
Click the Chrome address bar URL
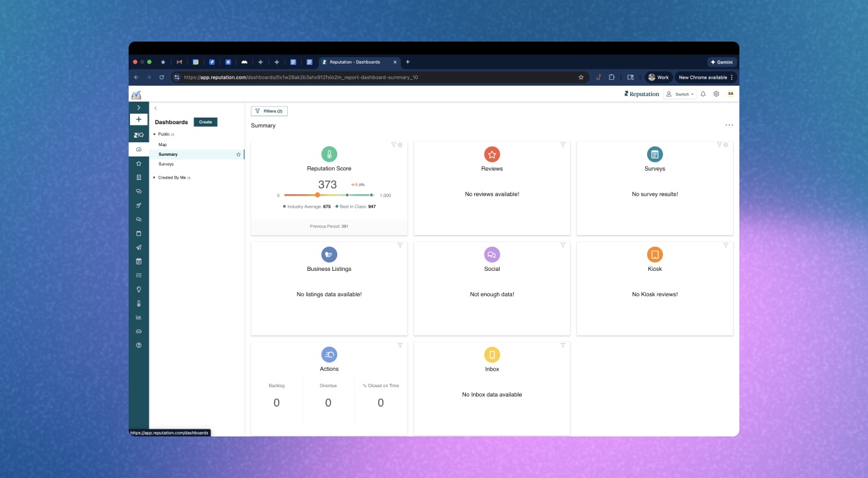(x=300, y=77)
